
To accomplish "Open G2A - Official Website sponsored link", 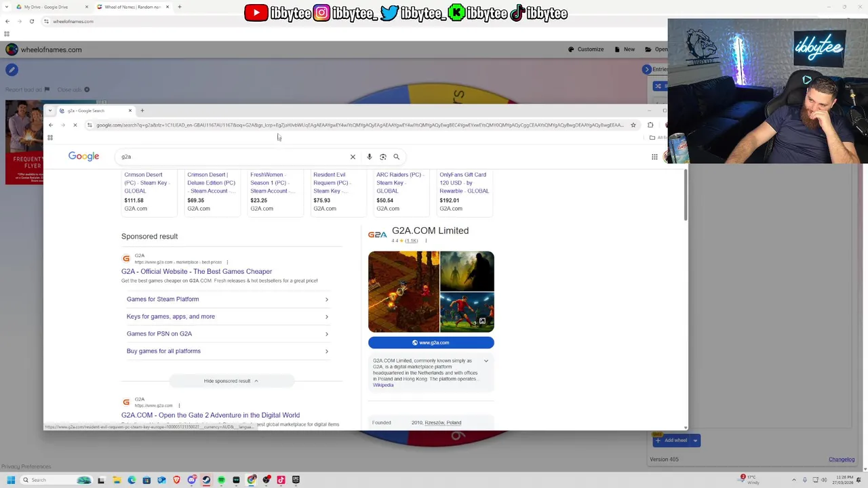I will coord(197,271).
